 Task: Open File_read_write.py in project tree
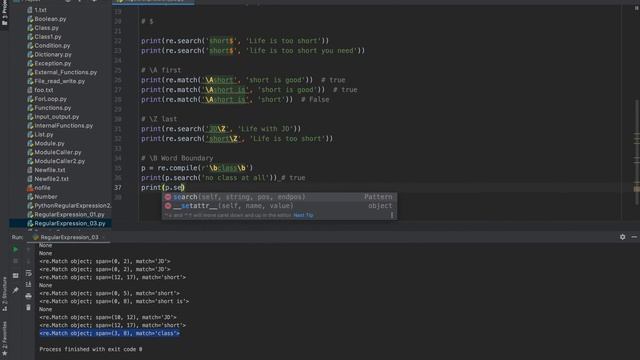tap(60, 81)
